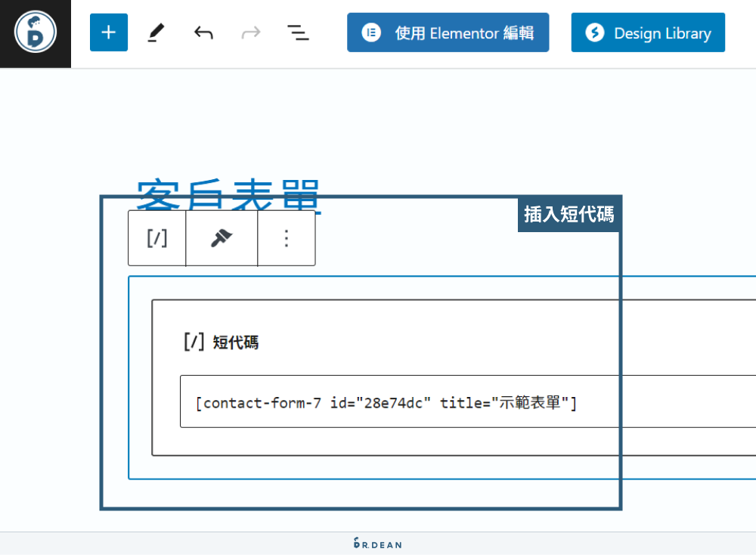Undo the last change with the back arrow
This screenshot has height=555, width=756.
[203, 32]
